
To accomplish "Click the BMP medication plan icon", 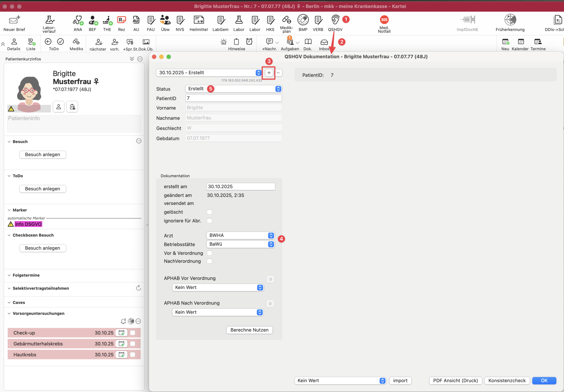I will click(303, 20).
